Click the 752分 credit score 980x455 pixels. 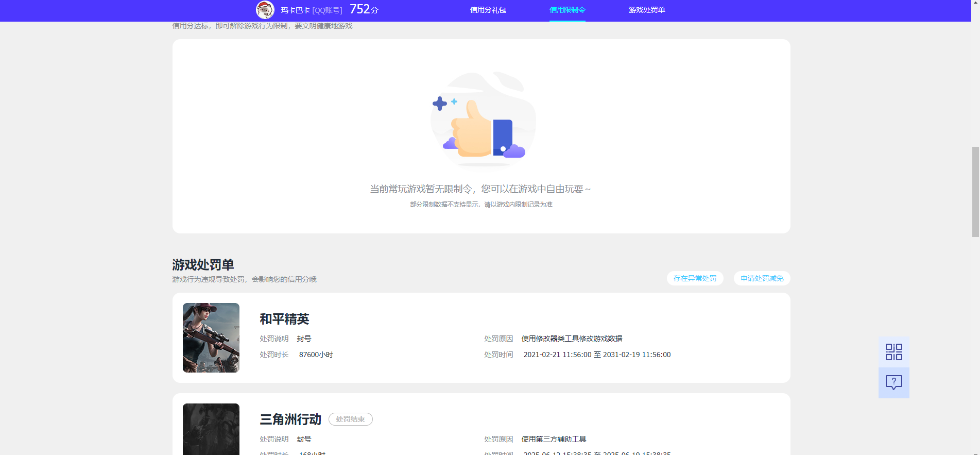coord(364,9)
